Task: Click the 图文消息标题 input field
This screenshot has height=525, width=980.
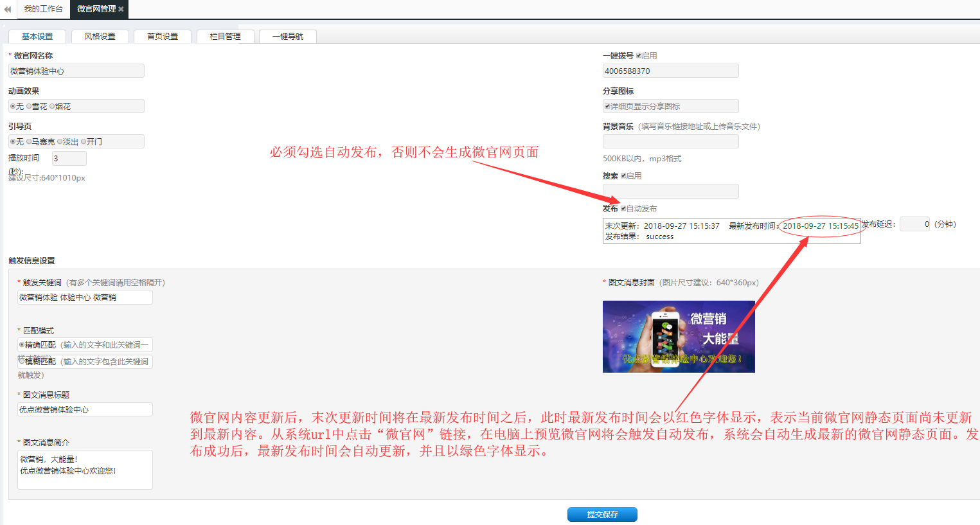Action: (85, 409)
